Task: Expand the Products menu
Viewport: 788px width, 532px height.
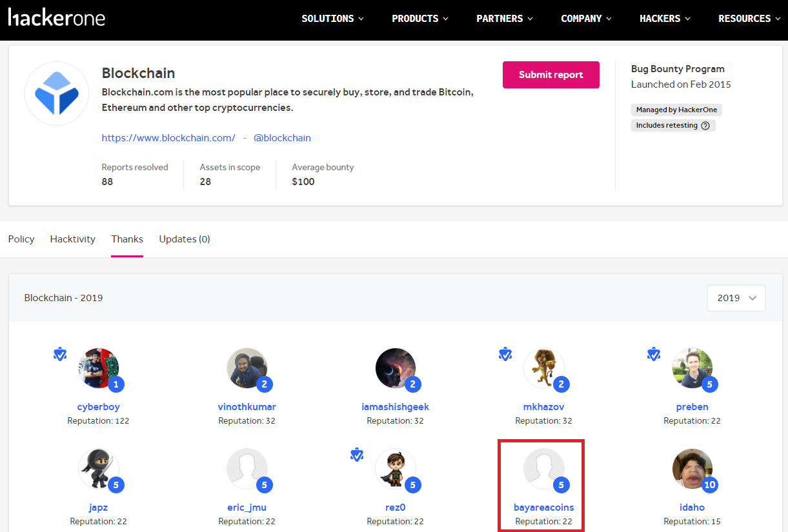Action: tap(420, 19)
